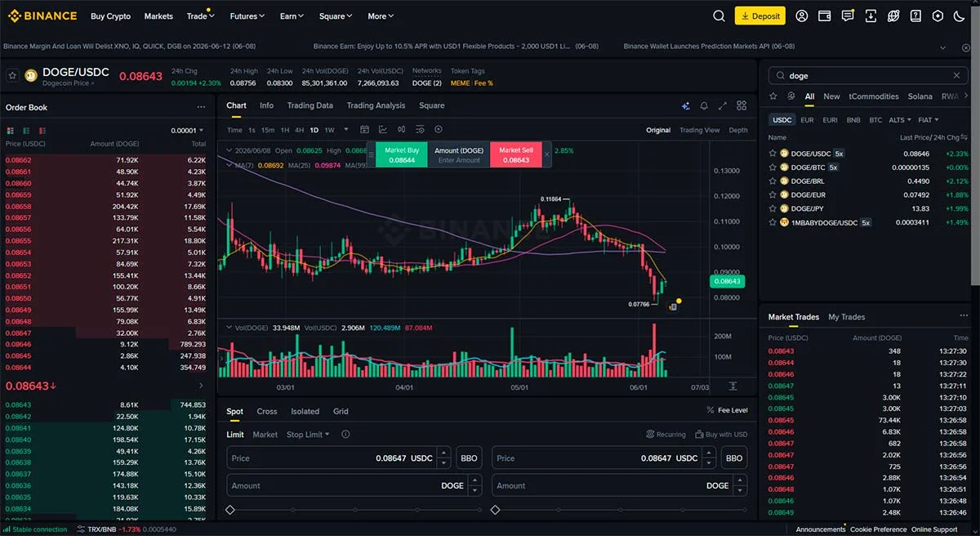
Task: Open the More dropdown menu
Action: pyautogui.click(x=381, y=16)
